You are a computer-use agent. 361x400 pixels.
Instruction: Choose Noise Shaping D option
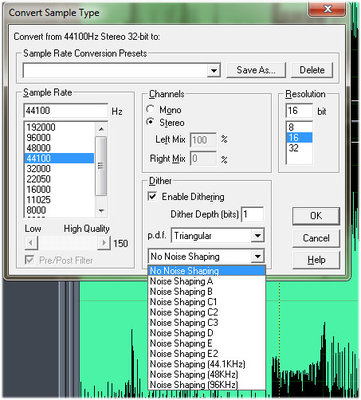tap(206, 333)
